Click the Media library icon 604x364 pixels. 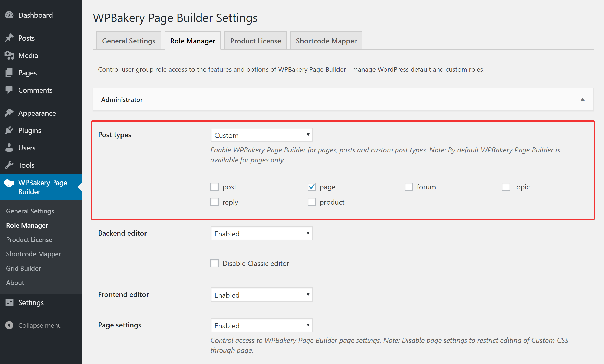click(9, 55)
